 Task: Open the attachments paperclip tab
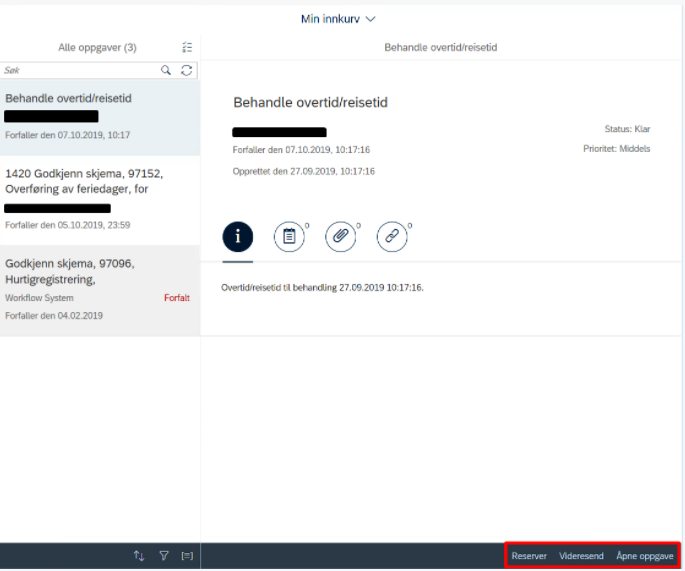tap(340, 236)
